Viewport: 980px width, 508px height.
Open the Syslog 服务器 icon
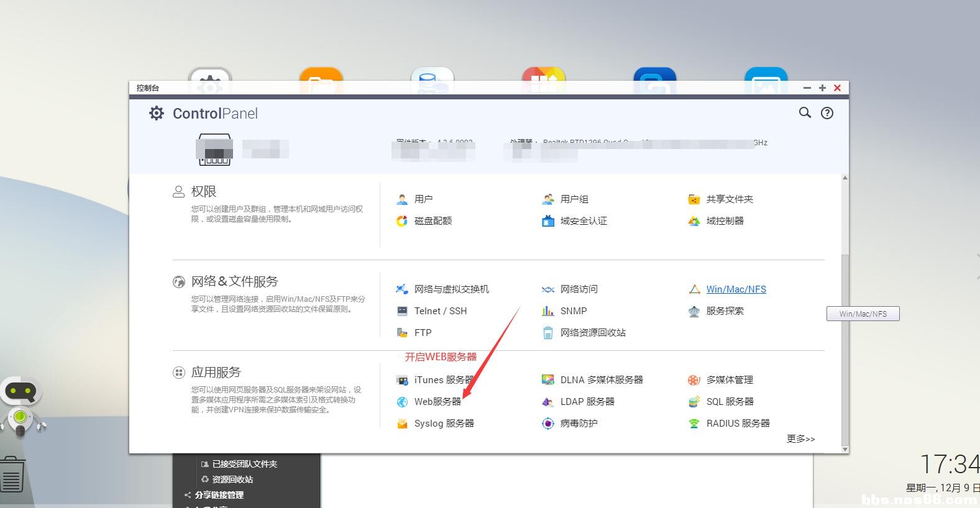(402, 424)
